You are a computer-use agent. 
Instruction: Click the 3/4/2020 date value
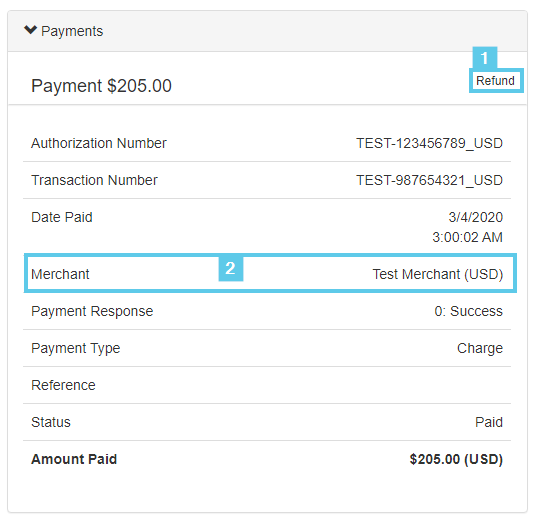click(476, 217)
